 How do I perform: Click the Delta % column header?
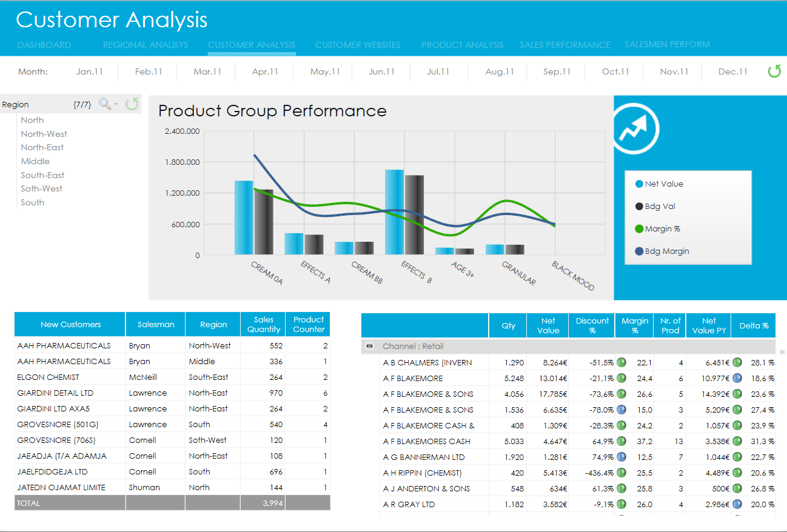754,325
